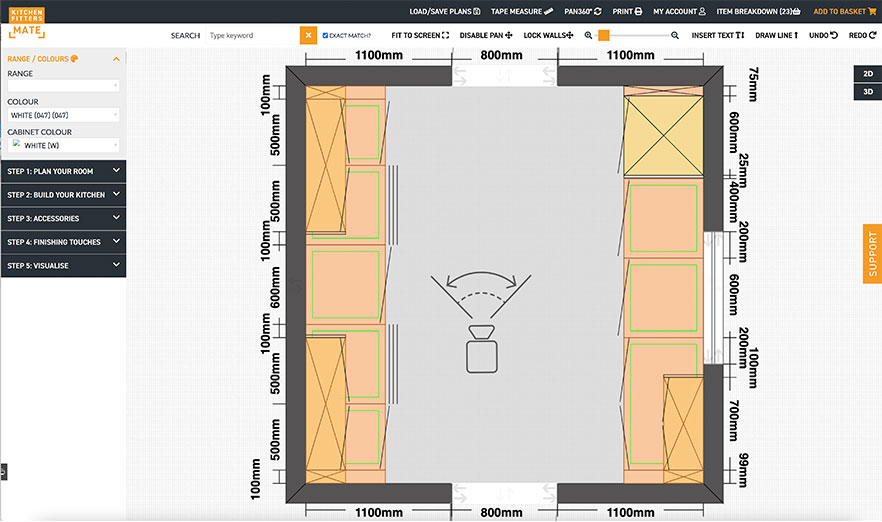Redo the last undone action
This screenshot has height=522, width=882.
click(861, 35)
